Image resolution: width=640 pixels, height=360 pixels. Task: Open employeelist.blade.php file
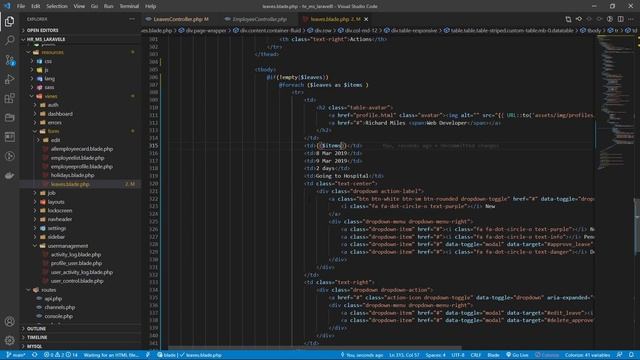click(78, 158)
